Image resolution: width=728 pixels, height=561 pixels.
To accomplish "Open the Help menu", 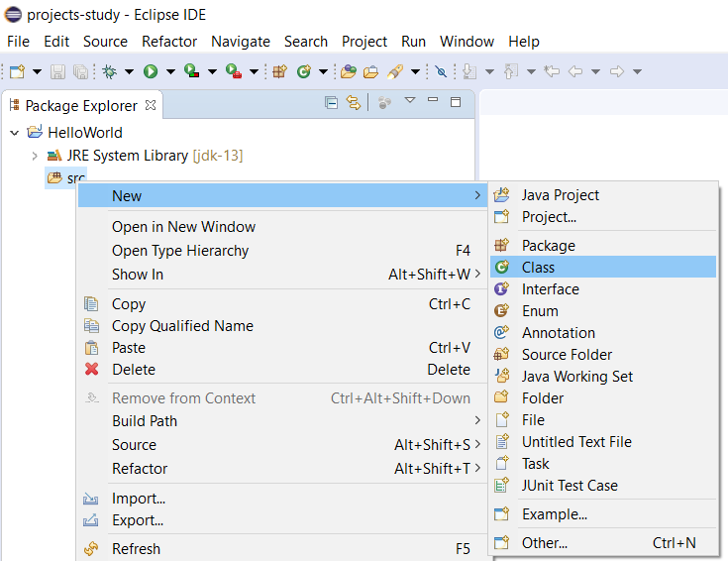I will coord(524,42).
